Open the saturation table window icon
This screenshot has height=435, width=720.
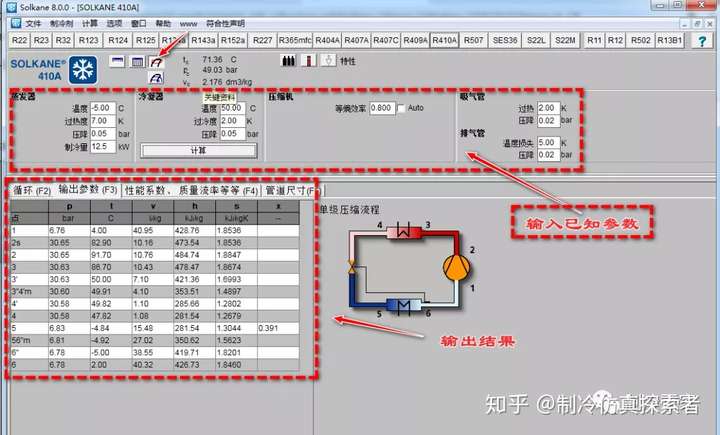tap(117, 61)
